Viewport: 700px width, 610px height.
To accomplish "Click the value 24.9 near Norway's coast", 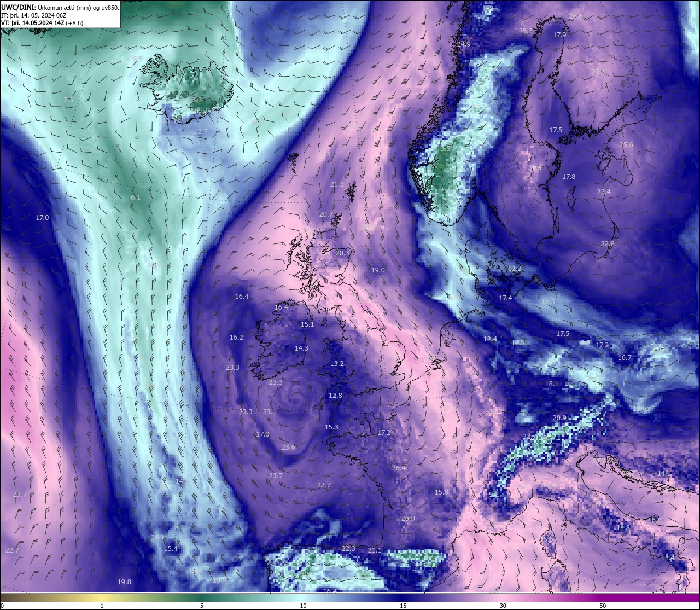I will point(464,44).
